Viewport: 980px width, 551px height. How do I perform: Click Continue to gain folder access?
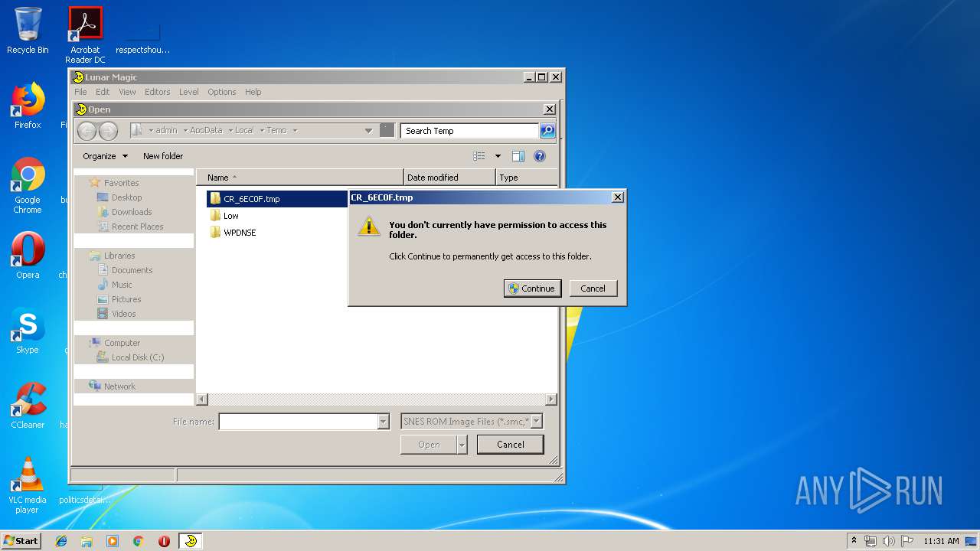click(532, 289)
